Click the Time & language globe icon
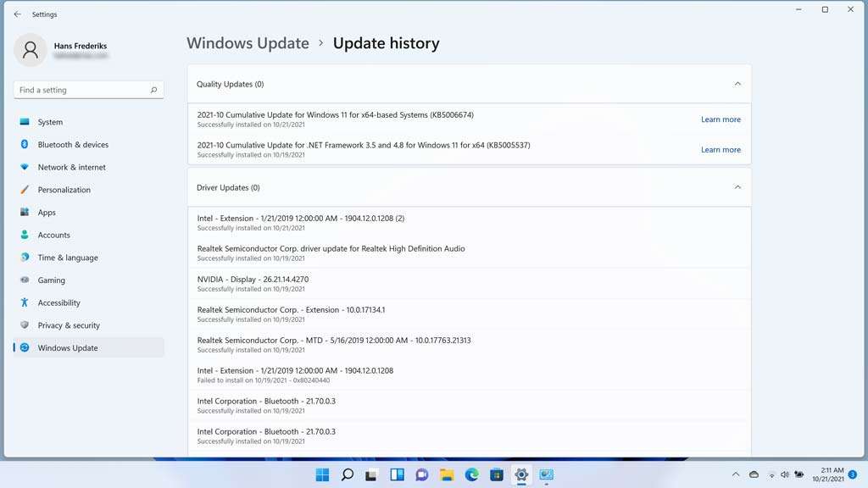The width and height of the screenshot is (868, 488). 25,258
